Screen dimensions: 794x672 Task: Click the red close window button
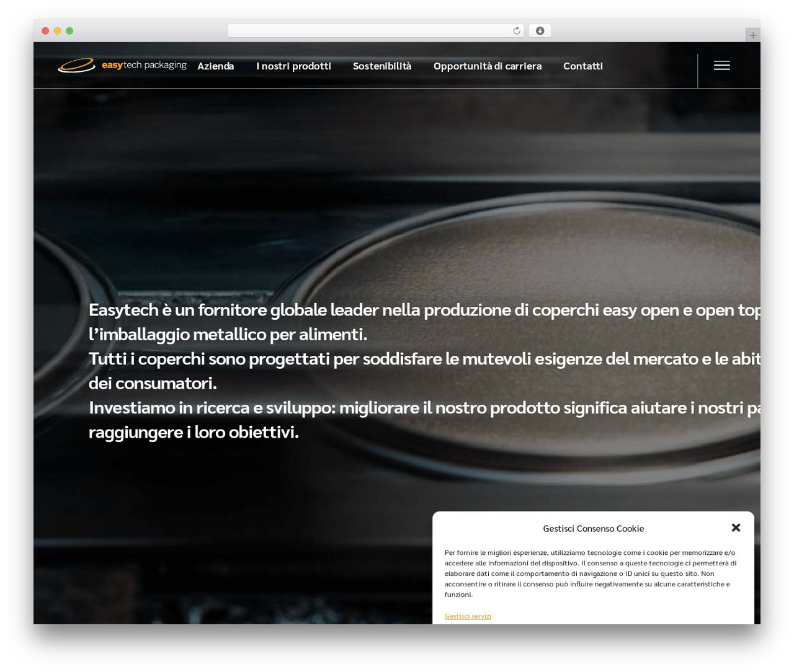pyautogui.click(x=45, y=31)
